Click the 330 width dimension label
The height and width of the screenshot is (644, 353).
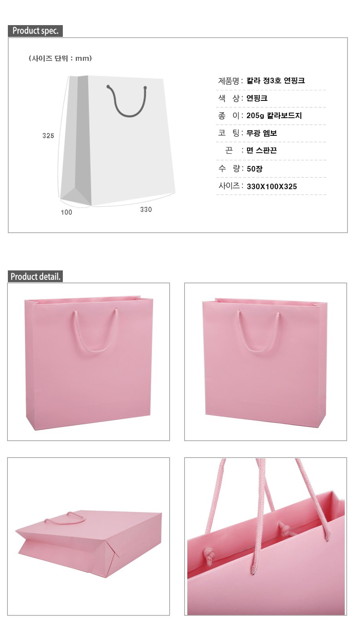[x=146, y=210]
